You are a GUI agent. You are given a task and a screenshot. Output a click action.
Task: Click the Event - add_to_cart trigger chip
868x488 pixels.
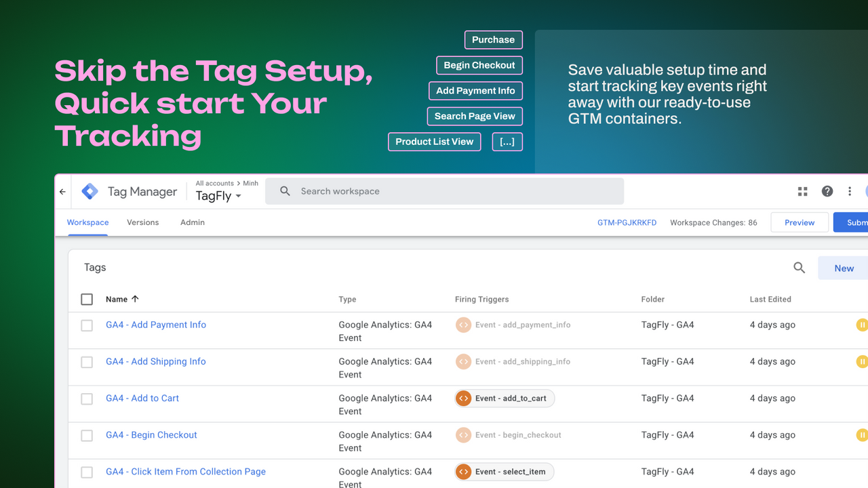(505, 398)
